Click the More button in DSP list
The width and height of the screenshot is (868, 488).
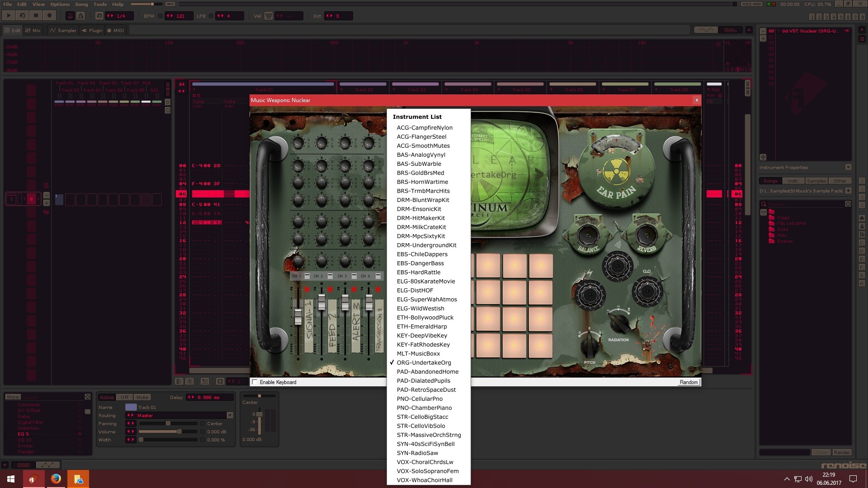point(13,397)
